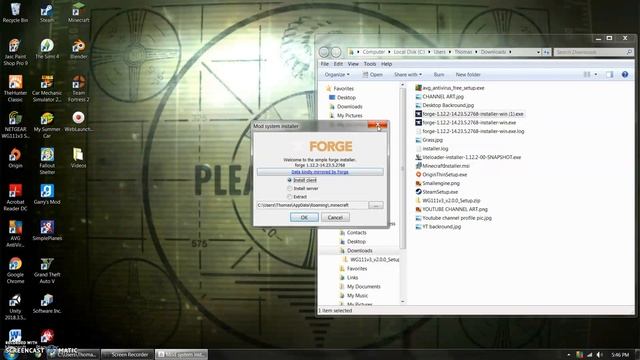Open the Edit menu in Explorer
This screenshot has height=360, width=640.
point(338,64)
